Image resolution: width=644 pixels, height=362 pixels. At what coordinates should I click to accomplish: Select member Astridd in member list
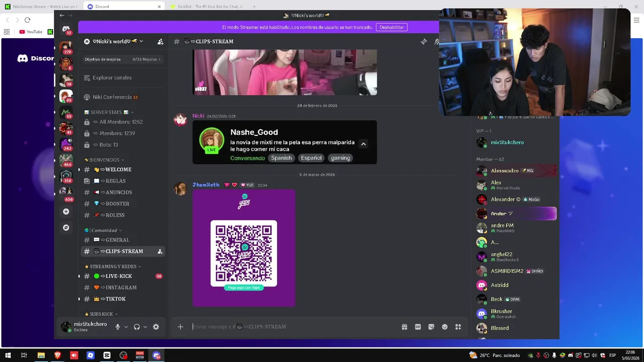point(517,286)
